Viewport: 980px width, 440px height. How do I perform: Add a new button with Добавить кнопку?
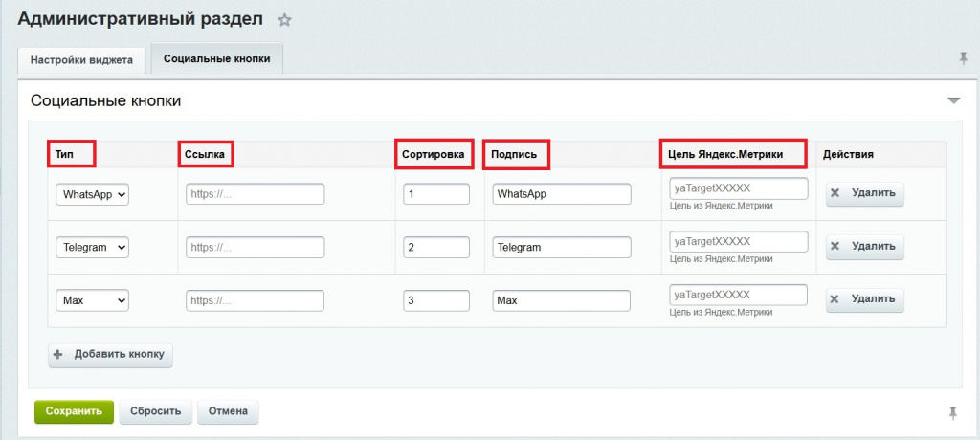pos(111,354)
